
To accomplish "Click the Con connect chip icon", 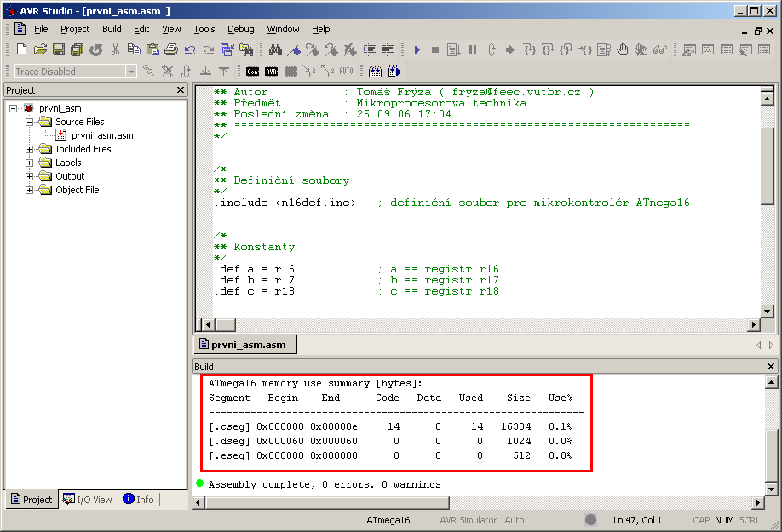I will coord(252,72).
